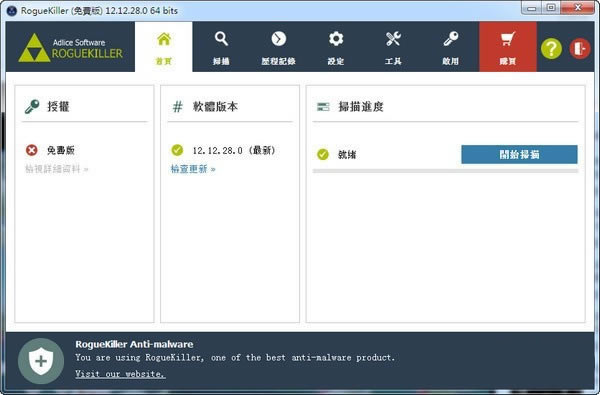Open the 啟用 activation tab

click(x=451, y=47)
